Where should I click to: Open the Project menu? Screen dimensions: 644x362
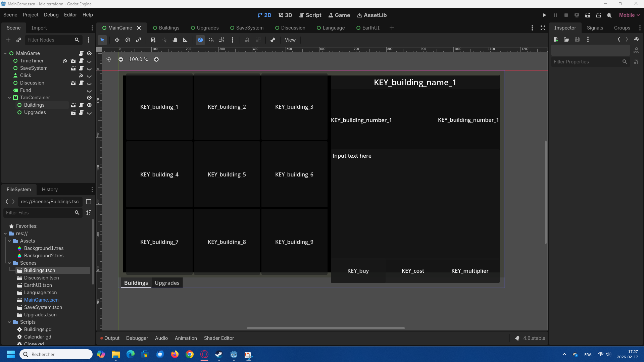(31, 15)
